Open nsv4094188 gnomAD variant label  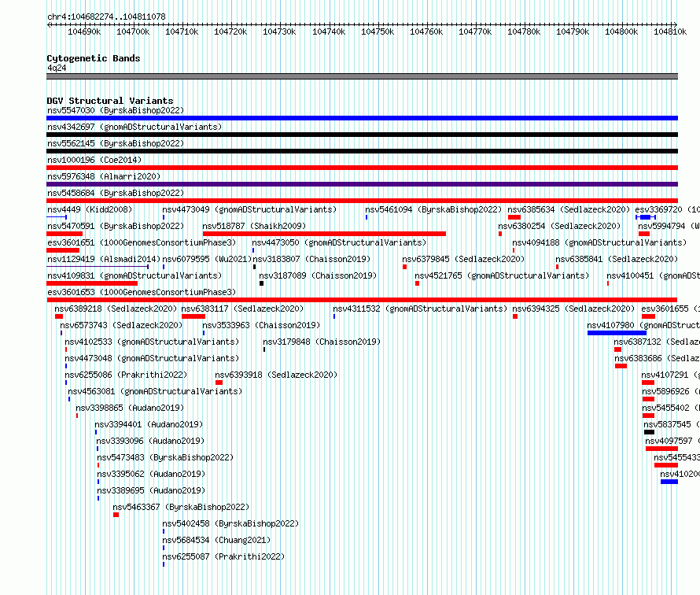pyautogui.click(x=599, y=242)
